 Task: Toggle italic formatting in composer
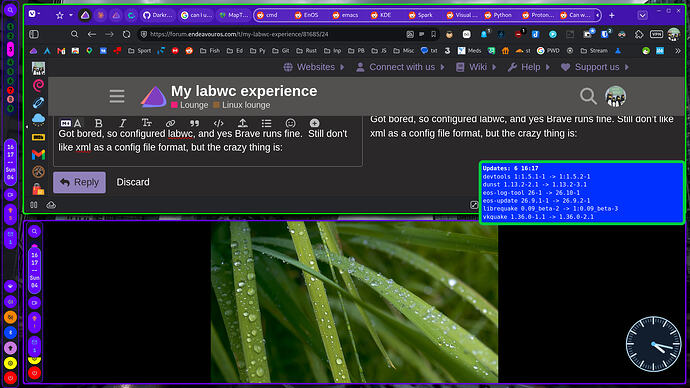(123, 123)
